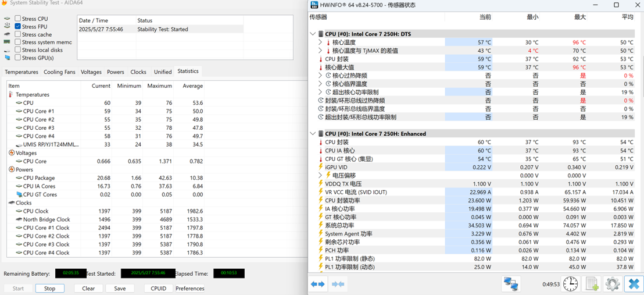Click the thermometer icon beside CPU 封装 under DTS

click(x=321, y=59)
